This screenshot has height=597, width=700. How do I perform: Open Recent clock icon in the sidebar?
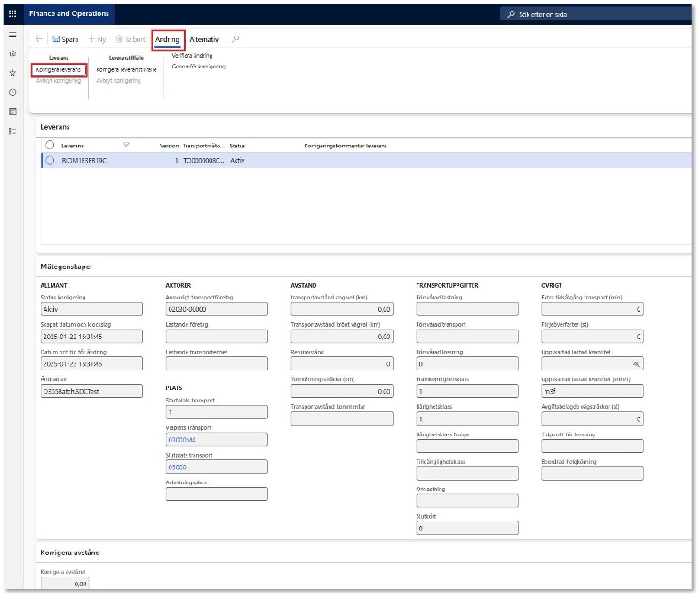[12, 92]
